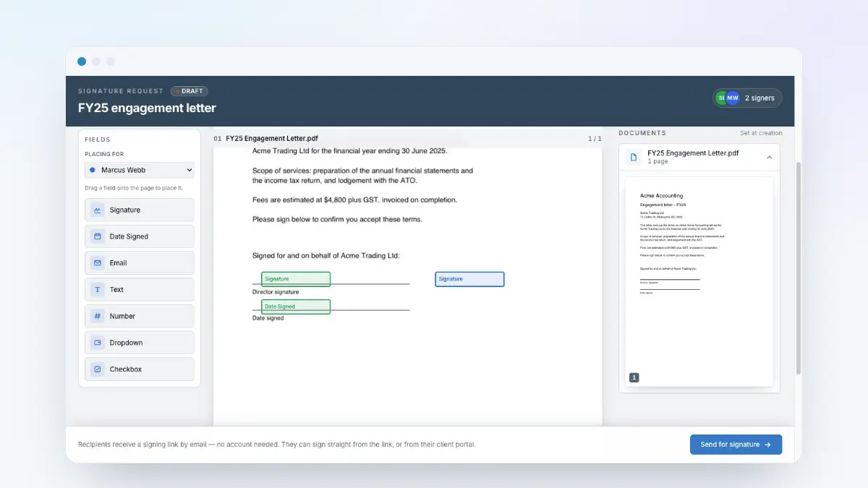This screenshot has width=868, height=488.
Task: Click the Date Signed calendar icon
Action: coord(97,236)
